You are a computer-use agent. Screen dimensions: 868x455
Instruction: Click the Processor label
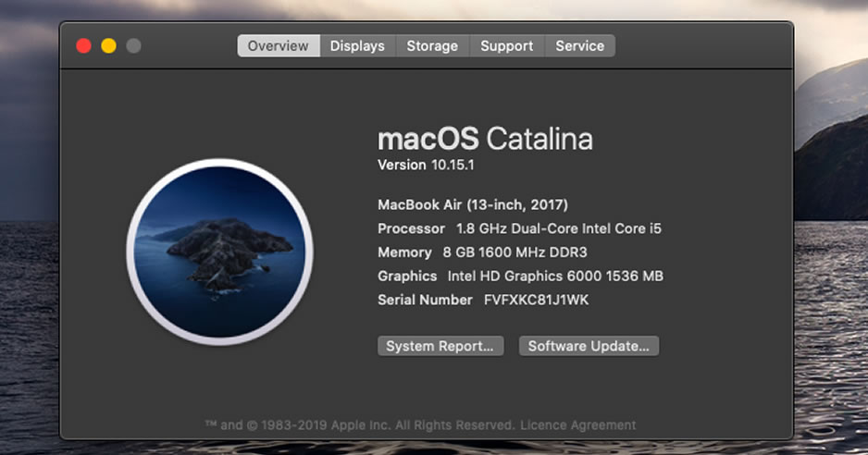pyautogui.click(x=411, y=228)
